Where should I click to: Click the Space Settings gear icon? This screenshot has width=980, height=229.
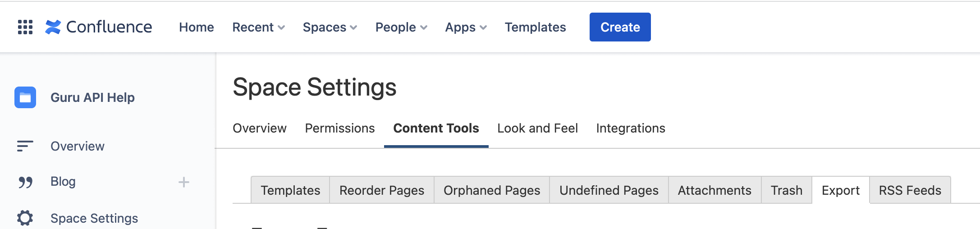click(x=25, y=218)
